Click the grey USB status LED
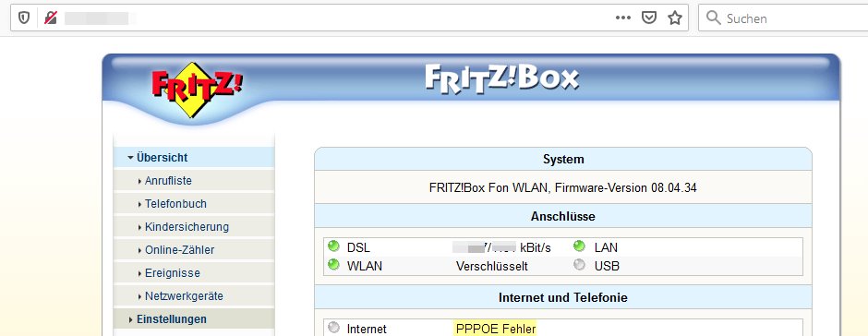This screenshot has height=336, width=868. [579, 264]
